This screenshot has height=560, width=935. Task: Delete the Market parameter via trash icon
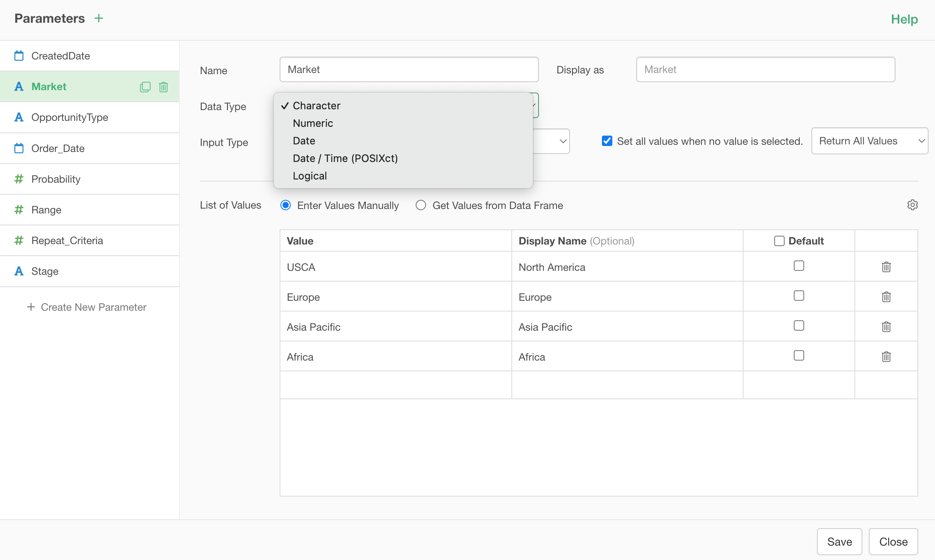pos(164,87)
